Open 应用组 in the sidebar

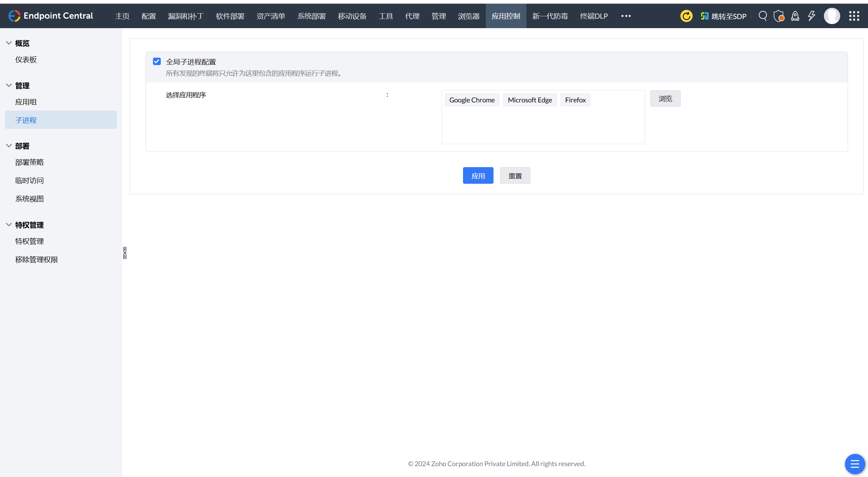pos(26,102)
